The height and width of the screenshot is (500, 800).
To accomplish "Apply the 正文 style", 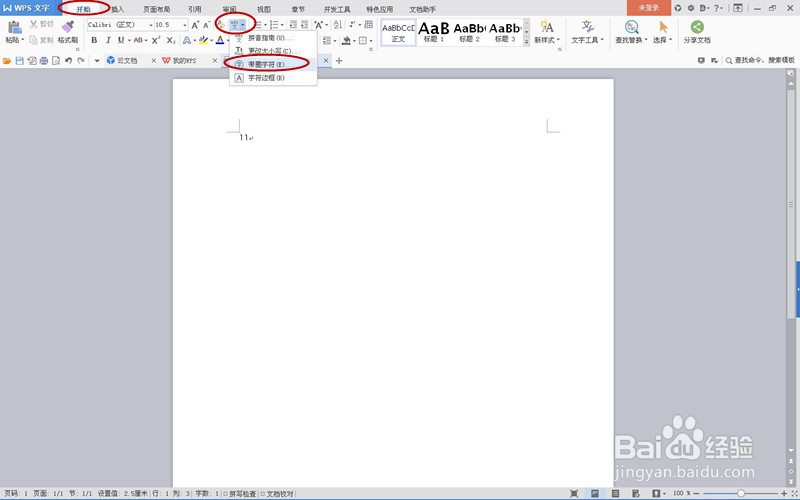I will click(398, 33).
